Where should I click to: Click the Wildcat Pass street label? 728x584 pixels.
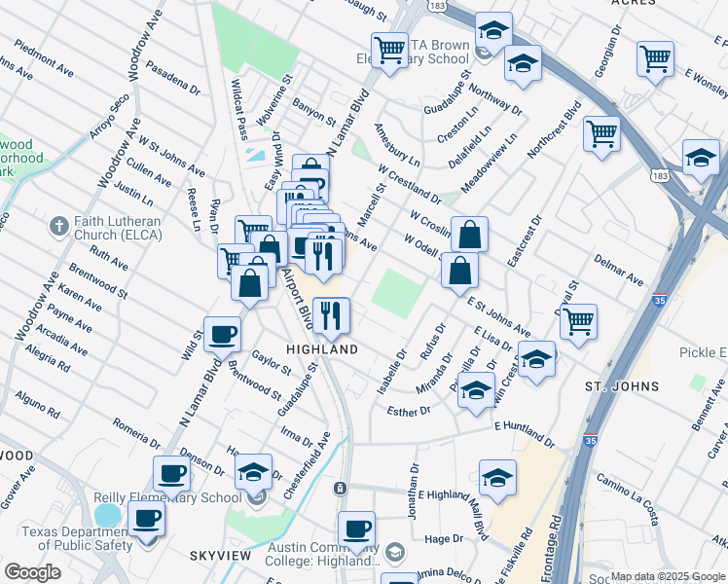coord(239,110)
